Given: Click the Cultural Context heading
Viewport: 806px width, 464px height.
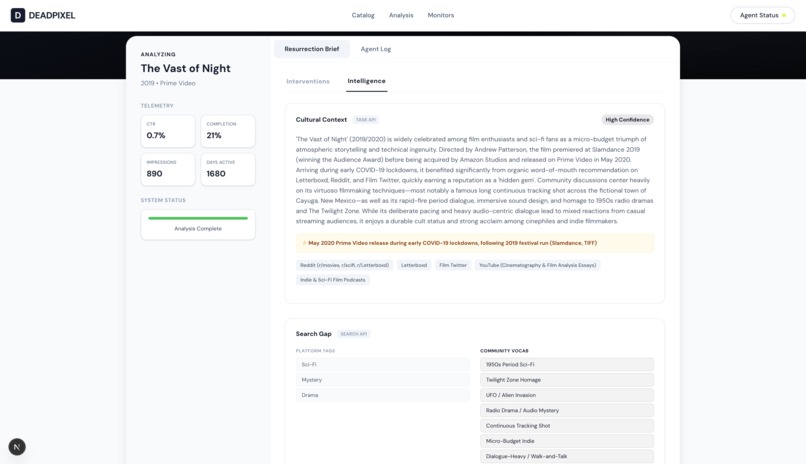Looking at the screenshot, I should pyautogui.click(x=321, y=120).
